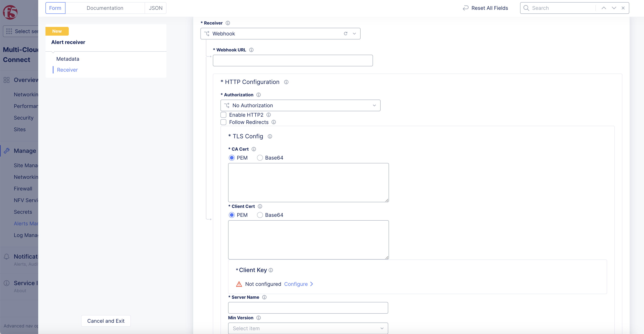Viewport: 644px width, 334px height.
Task: Select PEM for CA Cert
Action: (x=232, y=158)
